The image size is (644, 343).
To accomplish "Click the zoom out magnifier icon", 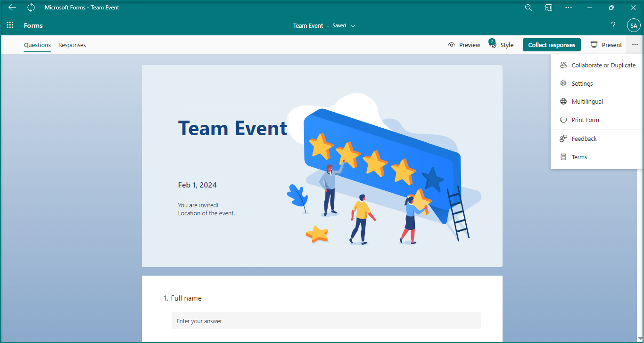I will click(x=528, y=8).
